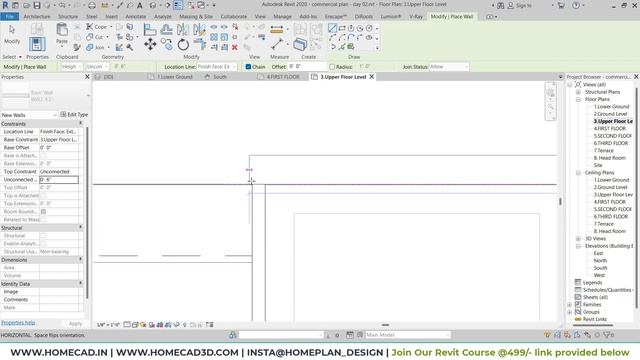The image size is (640, 360).
Task: Open the Properties help link
Action: tap(18, 322)
